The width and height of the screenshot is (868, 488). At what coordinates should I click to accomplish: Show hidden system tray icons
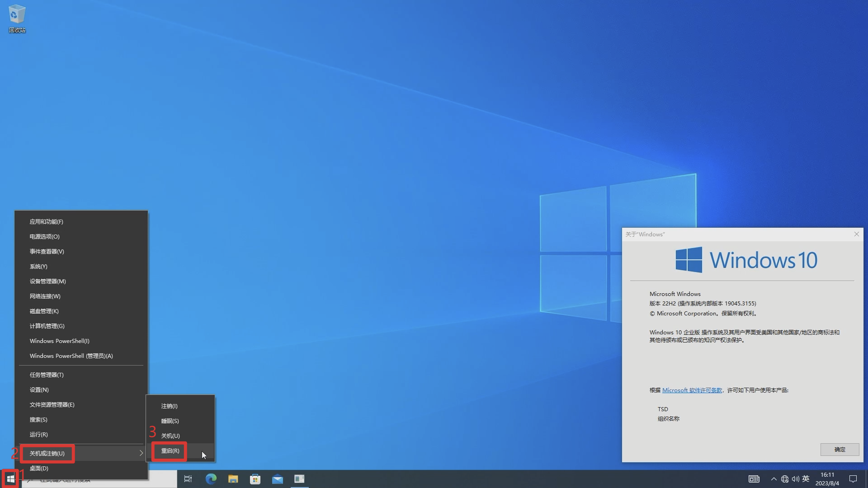(774, 479)
